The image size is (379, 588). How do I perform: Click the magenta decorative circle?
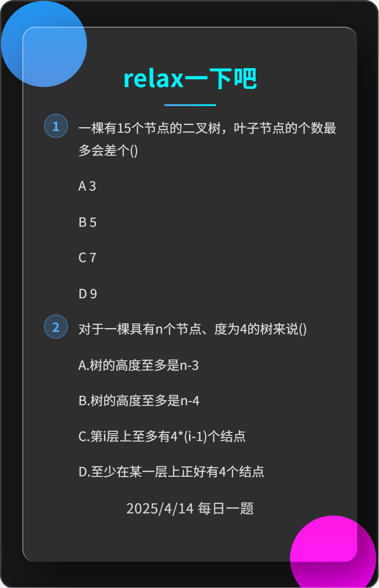pos(333,556)
